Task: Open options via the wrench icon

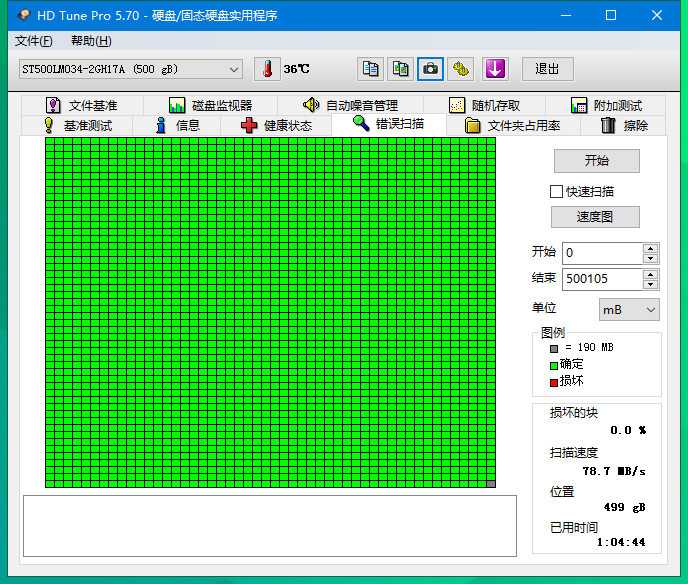Action: [460, 69]
